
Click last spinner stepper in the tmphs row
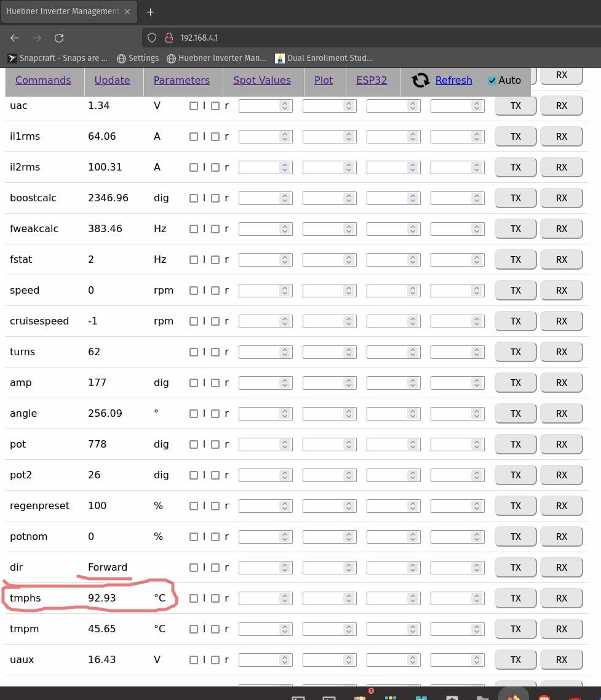coord(477,598)
